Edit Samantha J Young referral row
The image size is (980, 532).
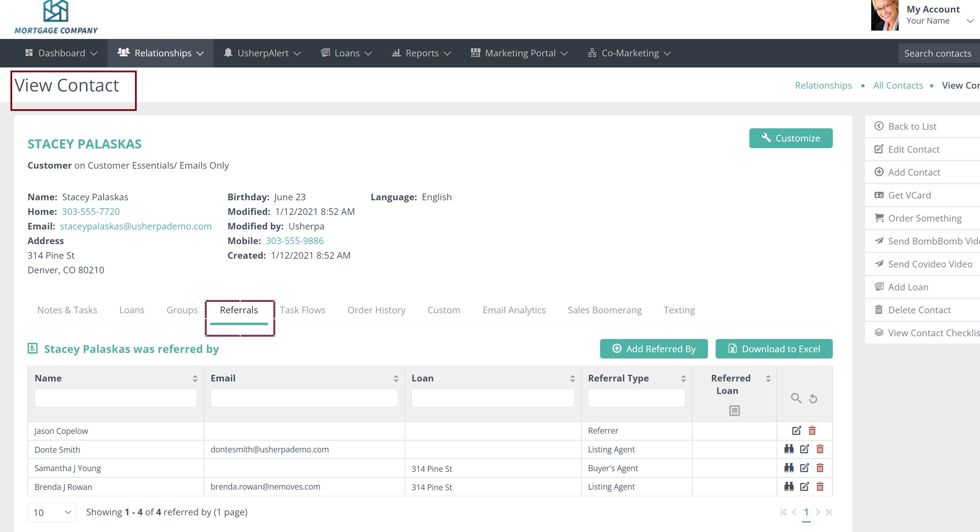pos(804,468)
